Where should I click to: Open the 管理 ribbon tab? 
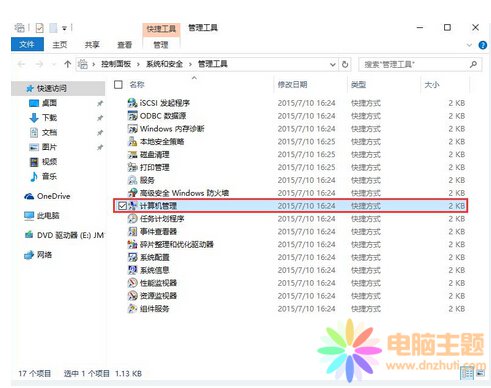click(161, 45)
